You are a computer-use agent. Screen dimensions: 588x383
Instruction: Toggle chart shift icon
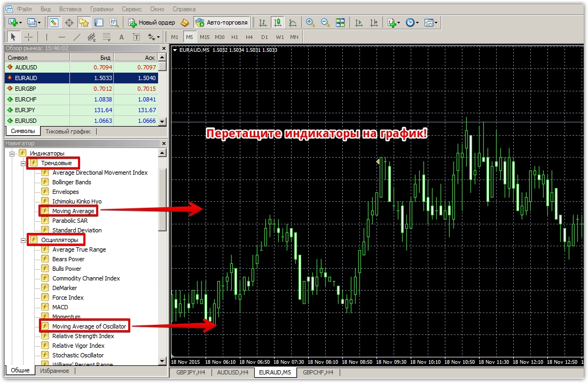(x=374, y=22)
